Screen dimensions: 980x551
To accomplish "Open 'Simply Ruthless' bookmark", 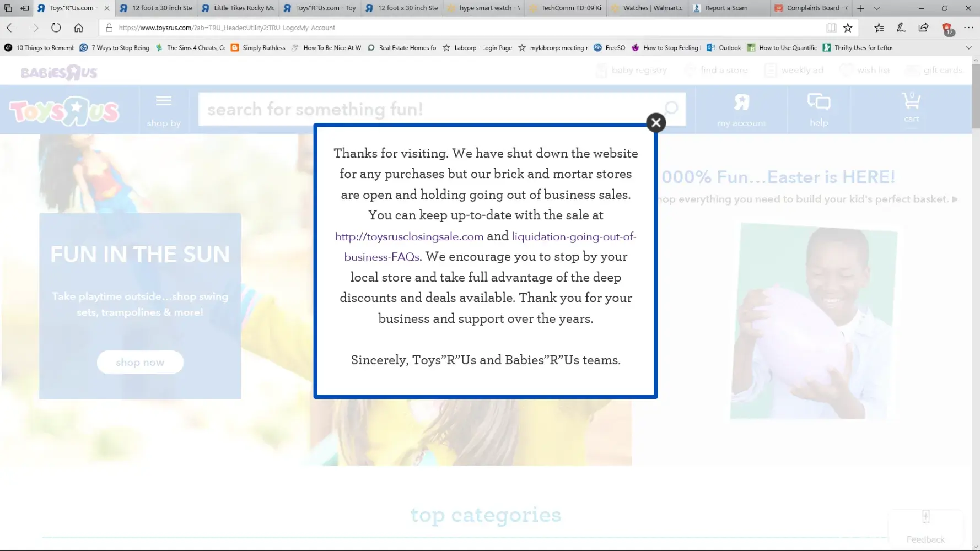I will pyautogui.click(x=258, y=48).
